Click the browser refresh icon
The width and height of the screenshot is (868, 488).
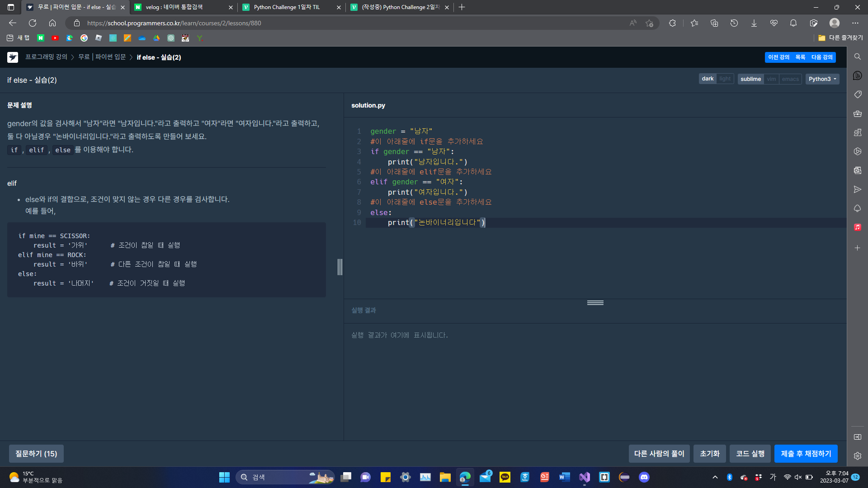pos(33,23)
